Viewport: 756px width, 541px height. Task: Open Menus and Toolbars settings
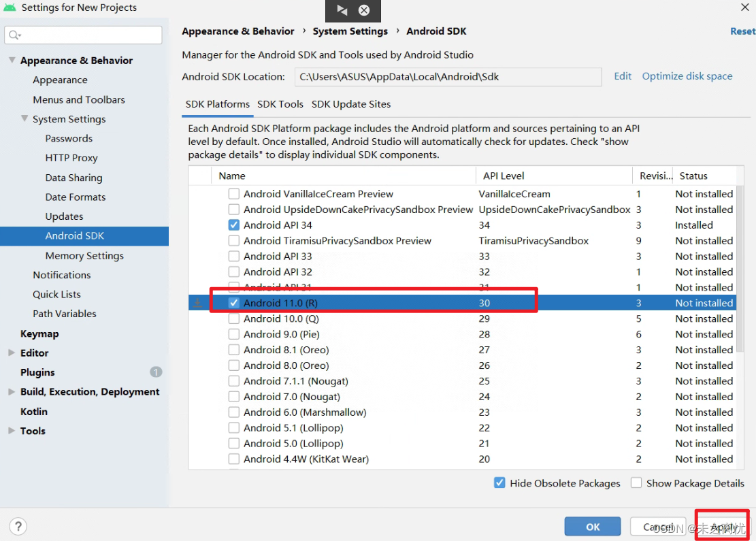79,100
